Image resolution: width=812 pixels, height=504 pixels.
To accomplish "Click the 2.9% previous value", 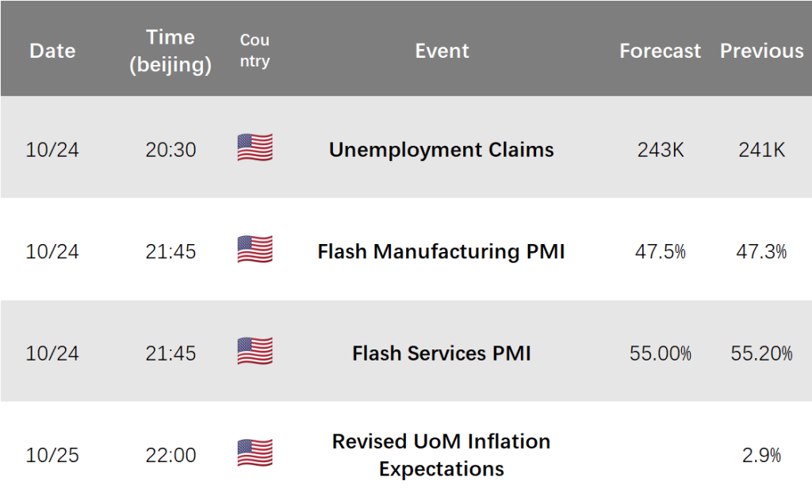I will tap(762, 456).
